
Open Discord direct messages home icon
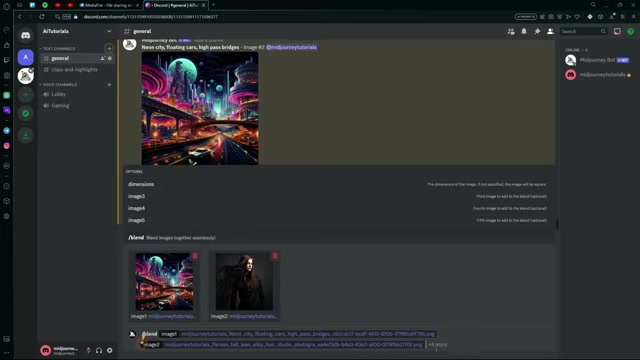pos(25,36)
